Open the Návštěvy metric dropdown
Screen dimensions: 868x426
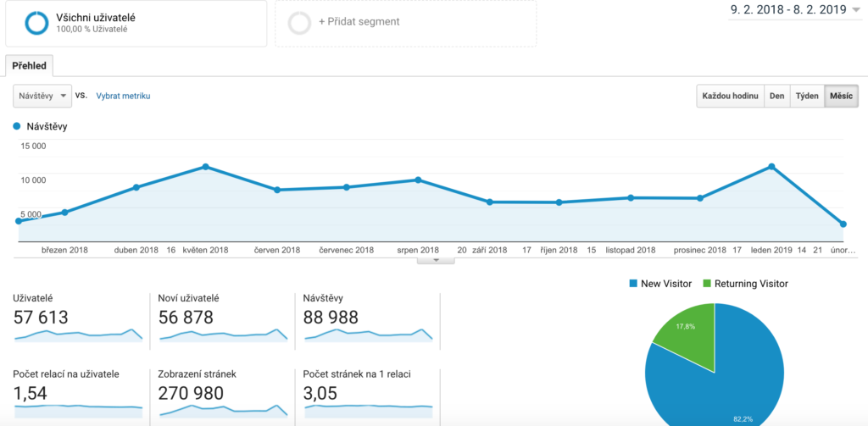[42, 97]
